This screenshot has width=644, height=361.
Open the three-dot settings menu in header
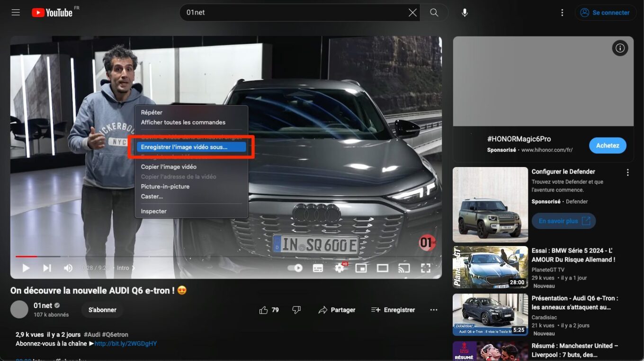[x=562, y=13]
